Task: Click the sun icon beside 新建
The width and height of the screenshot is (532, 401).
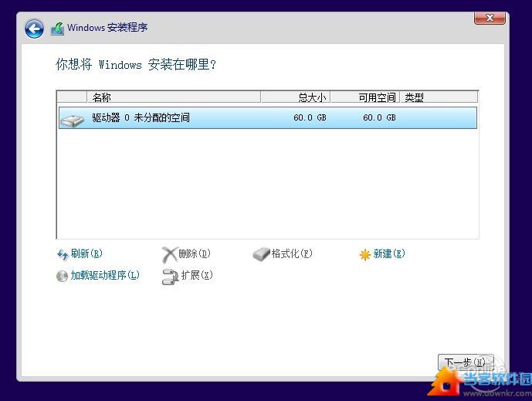Action: (x=364, y=255)
